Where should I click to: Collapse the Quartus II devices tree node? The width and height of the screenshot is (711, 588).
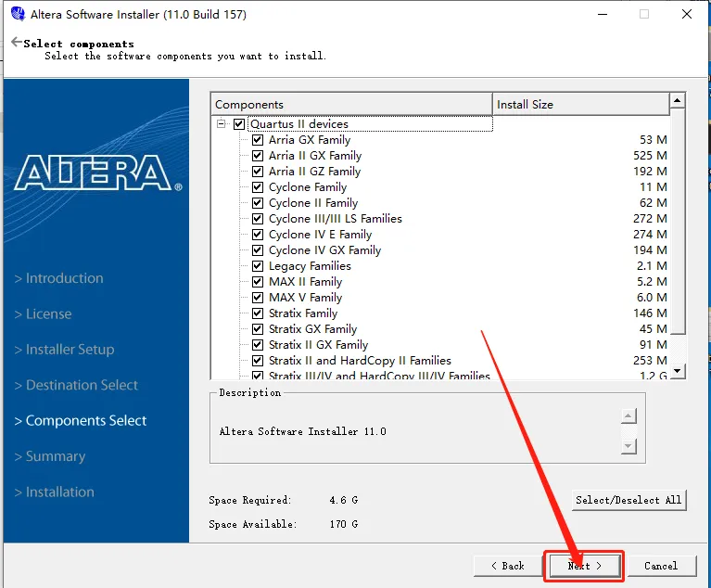tap(221, 124)
